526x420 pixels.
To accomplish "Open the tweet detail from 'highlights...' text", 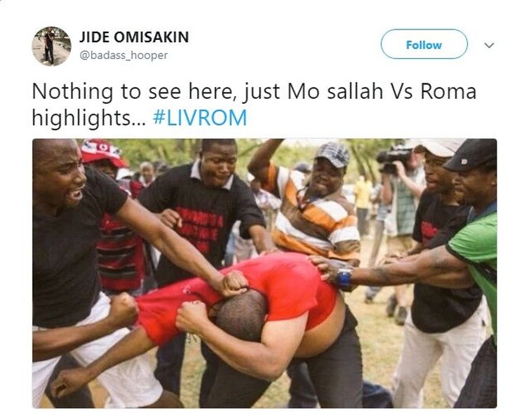I will click(89, 118).
